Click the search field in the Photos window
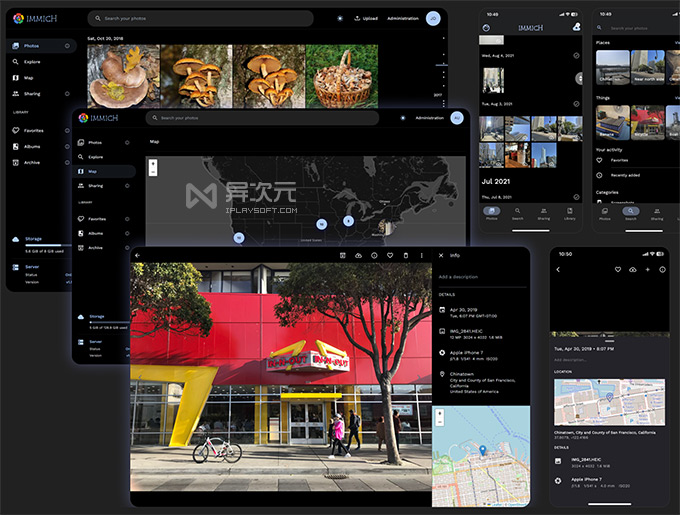The width and height of the screenshot is (680, 515). (200, 18)
